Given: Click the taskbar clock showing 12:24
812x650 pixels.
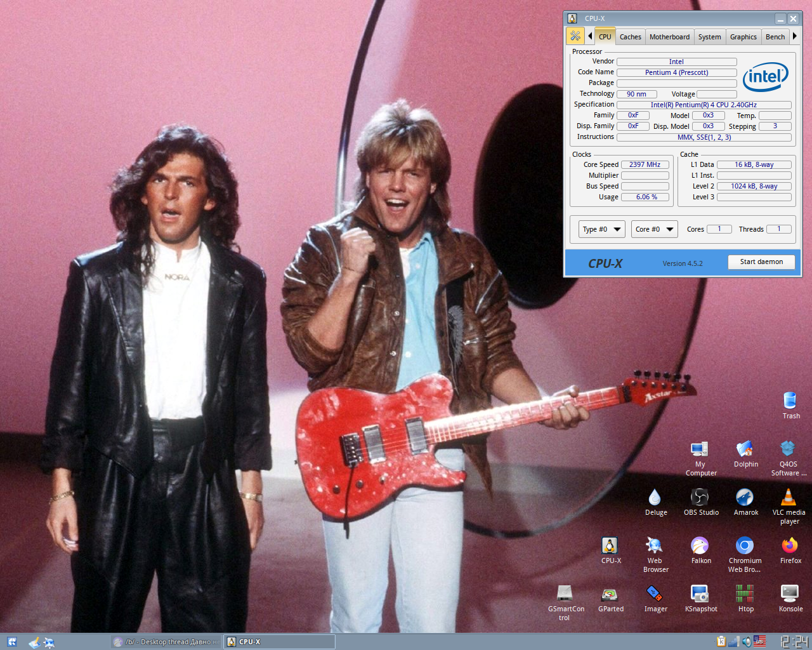Looking at the screenshot, I should point(794,642).
